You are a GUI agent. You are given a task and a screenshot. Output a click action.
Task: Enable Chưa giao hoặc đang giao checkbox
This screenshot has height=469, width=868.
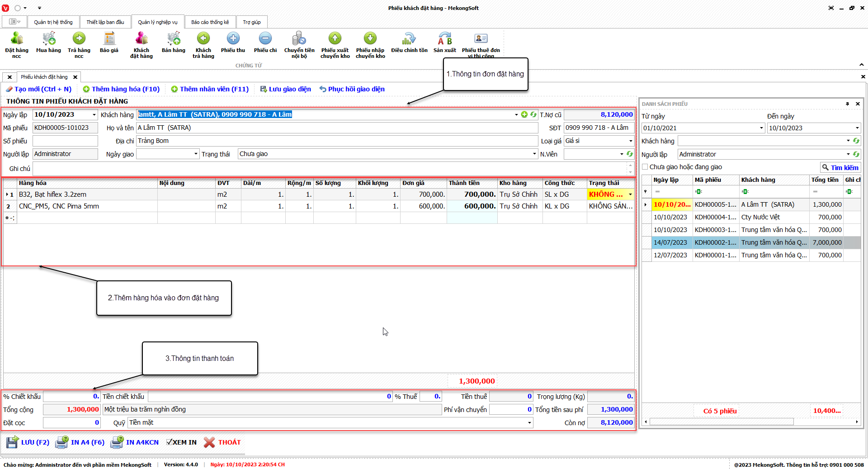click(x=645, y=167)
